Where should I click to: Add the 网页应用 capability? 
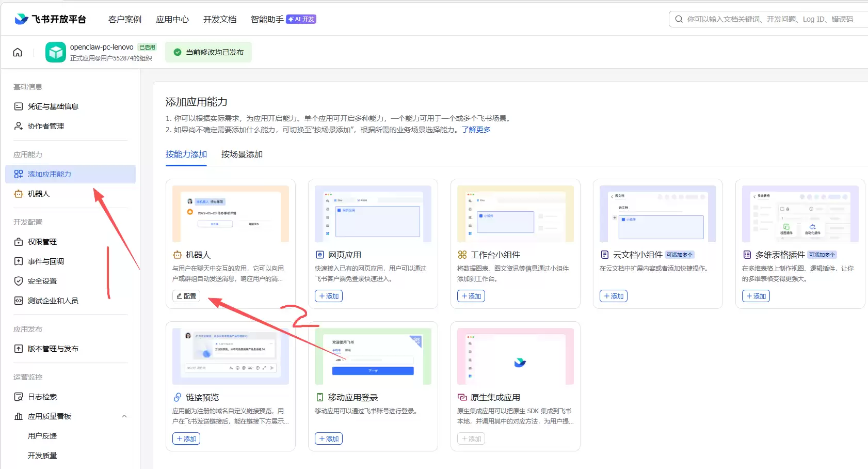(x=329, y=296)
